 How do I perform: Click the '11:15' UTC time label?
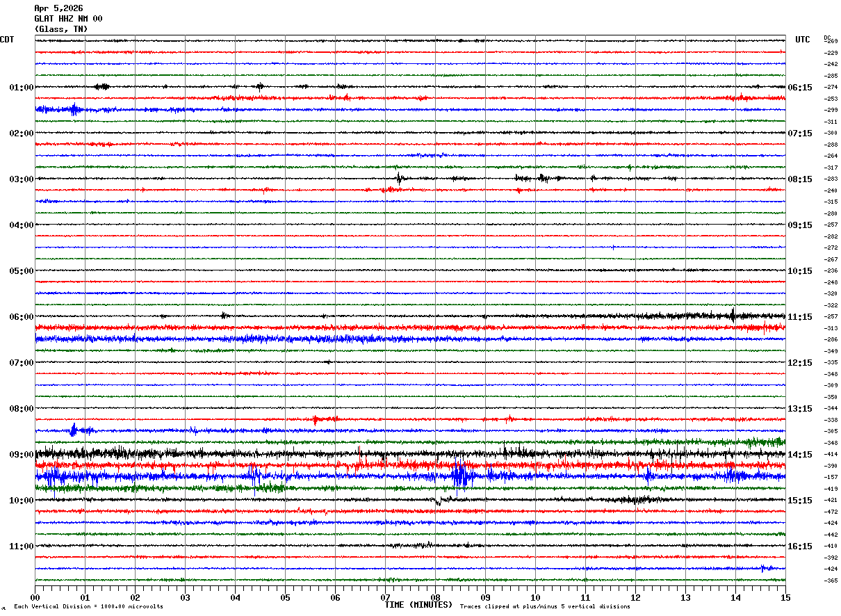click(801, 317)
